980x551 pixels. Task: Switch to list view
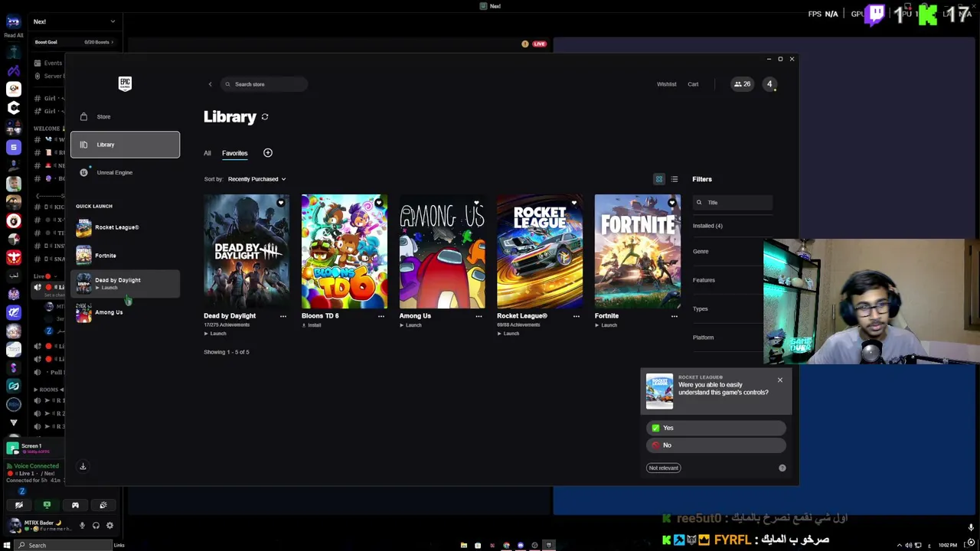[x=675, y=179]
